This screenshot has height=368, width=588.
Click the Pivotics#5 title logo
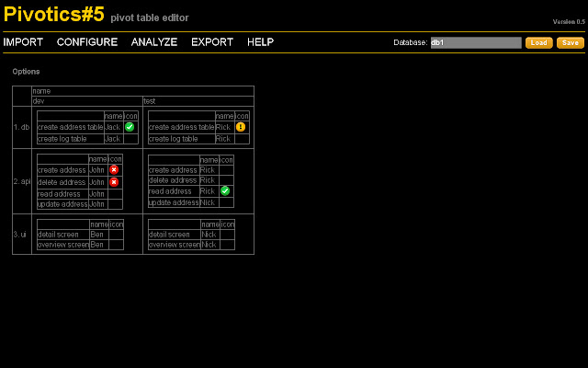coord(53,14)
